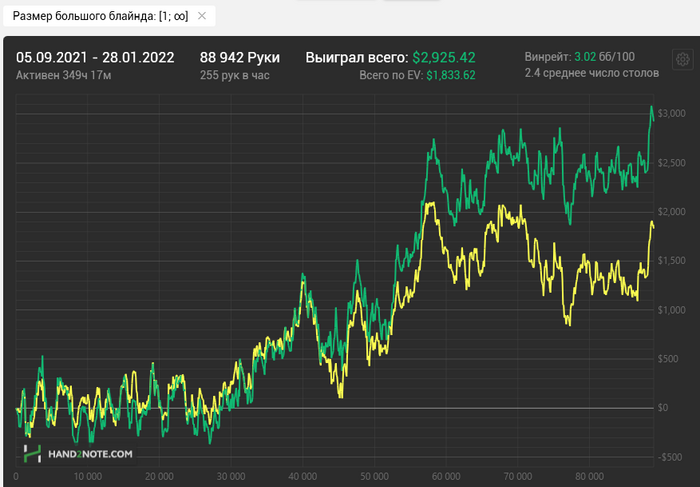Click total won value $2,925.42

[x=444, y=58]
